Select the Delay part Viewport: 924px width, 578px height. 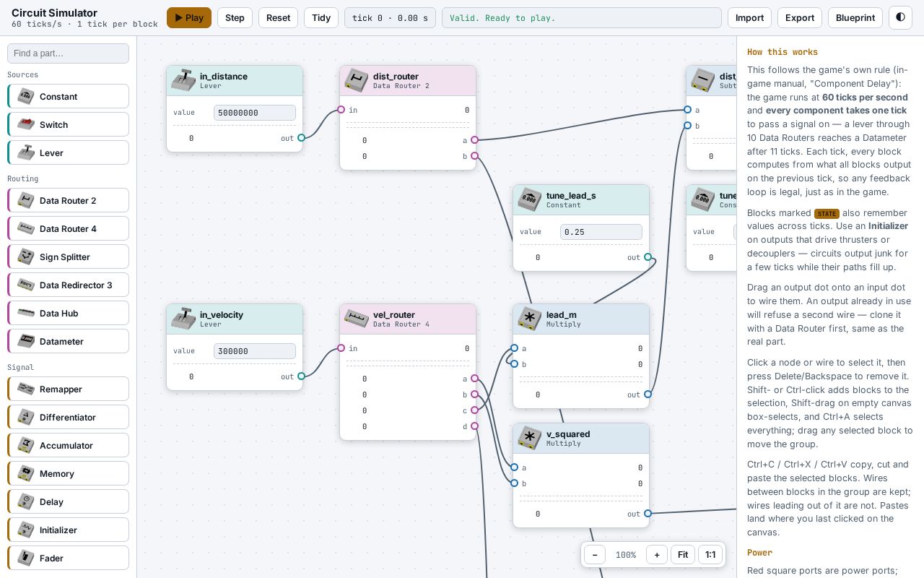point(68,501)
